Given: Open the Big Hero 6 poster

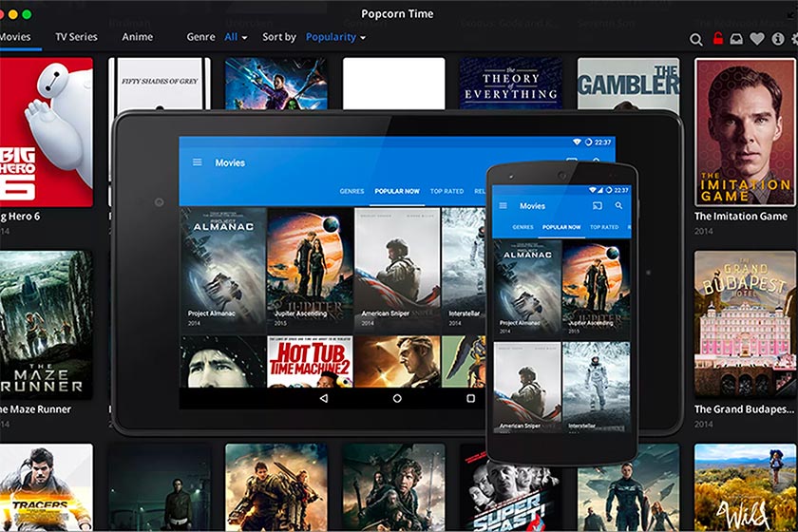Looking at the screenshot, I should (x=47, y=132).
